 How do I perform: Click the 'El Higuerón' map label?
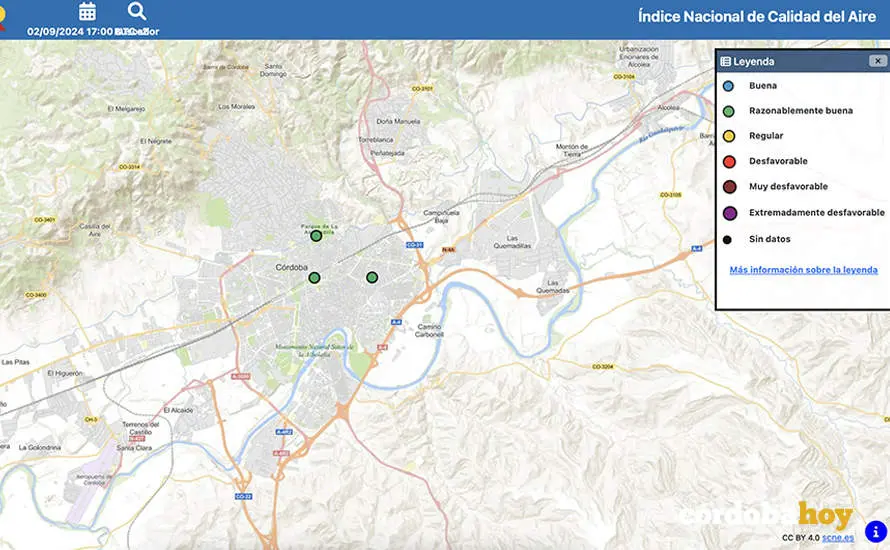click(x=65, y=373)
